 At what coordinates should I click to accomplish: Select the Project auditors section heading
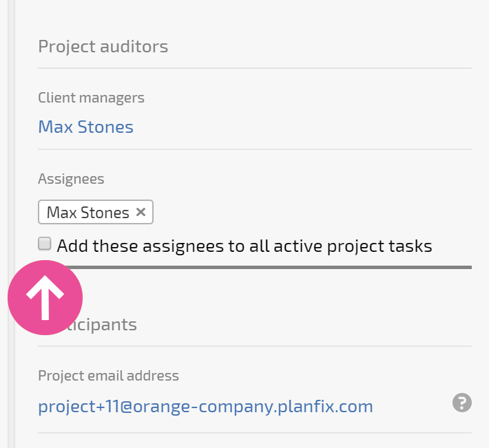[x=103, y=47]
